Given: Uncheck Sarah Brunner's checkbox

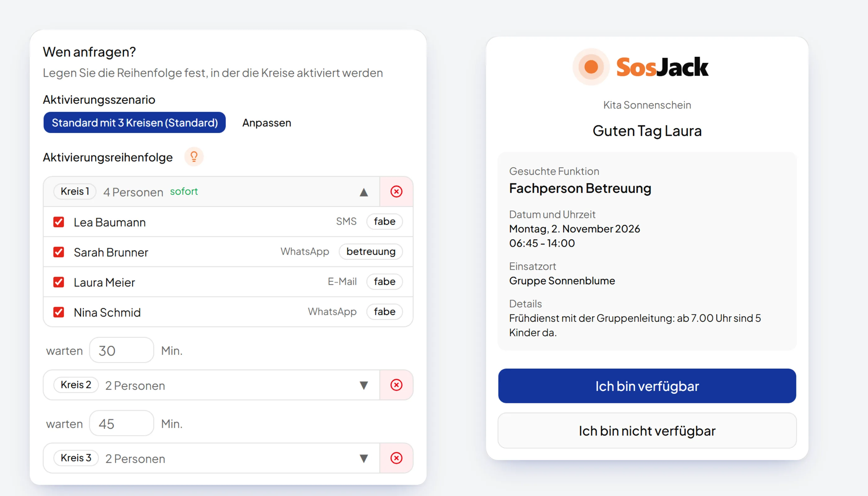Looking at the screenshot, I should (59, 252).
